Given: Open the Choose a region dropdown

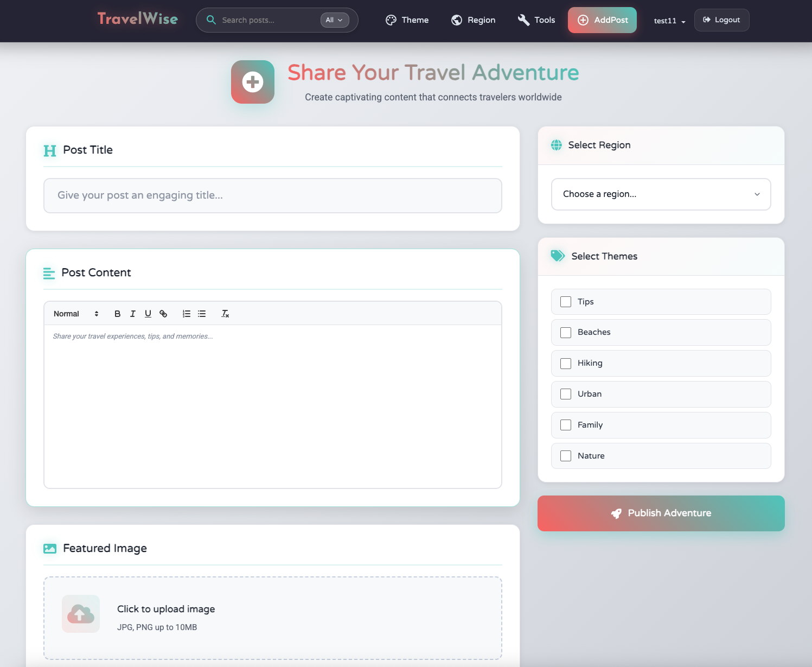Looking at the screenshot, I should click(x=661, y=194).
